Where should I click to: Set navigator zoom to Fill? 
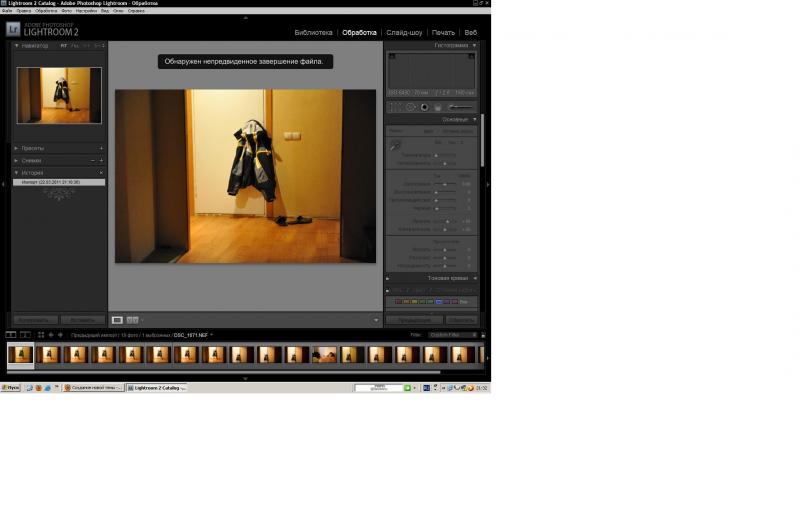(75, 46)
